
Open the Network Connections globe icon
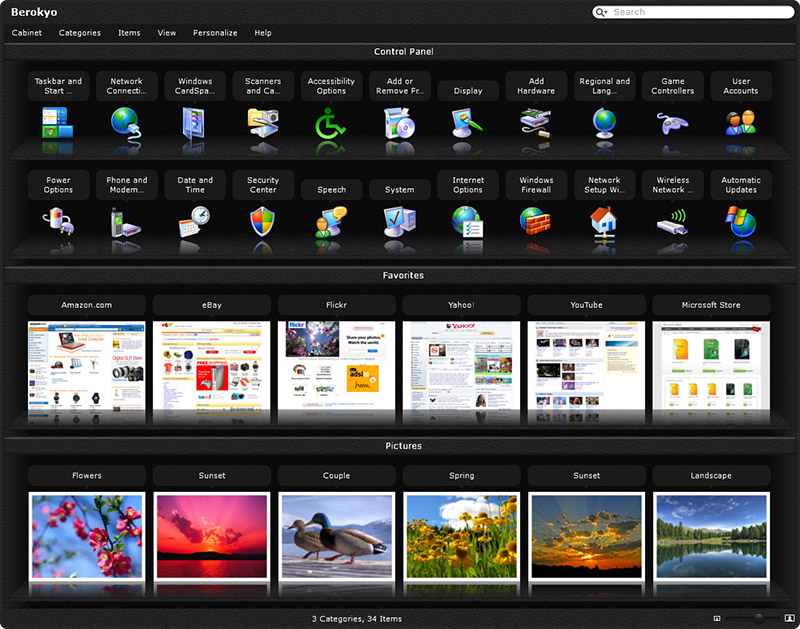click(126, 123)
